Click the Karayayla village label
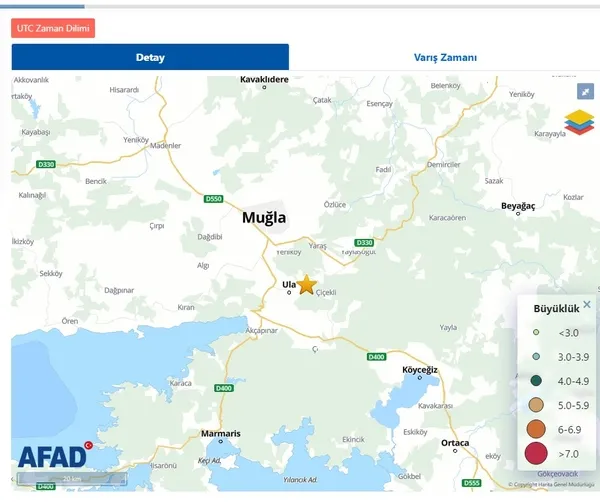 coord(550,134)
